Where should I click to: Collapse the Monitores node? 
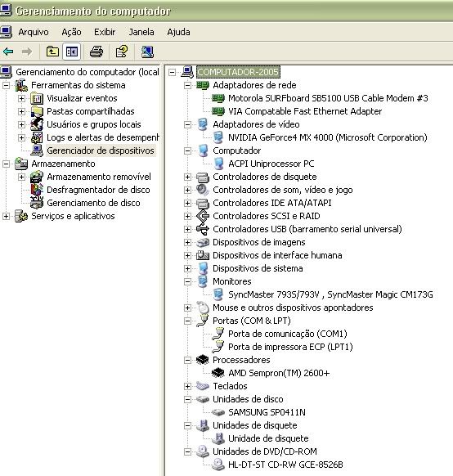(x=187, y=281)
